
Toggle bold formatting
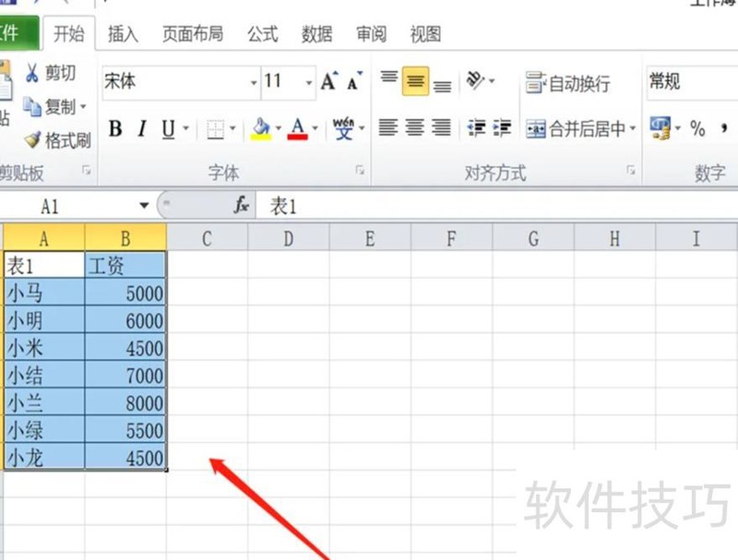tap(115, 128)
